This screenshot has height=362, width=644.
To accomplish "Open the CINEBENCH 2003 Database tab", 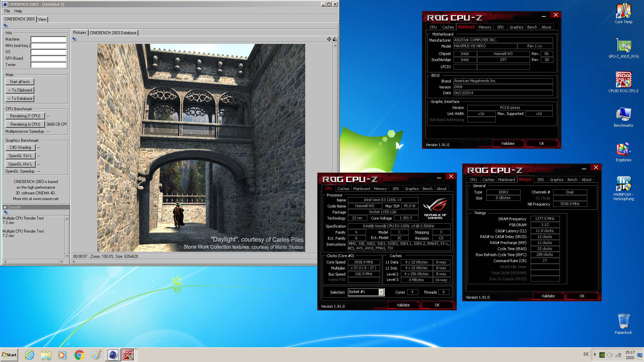I will (x=113, y=33).
